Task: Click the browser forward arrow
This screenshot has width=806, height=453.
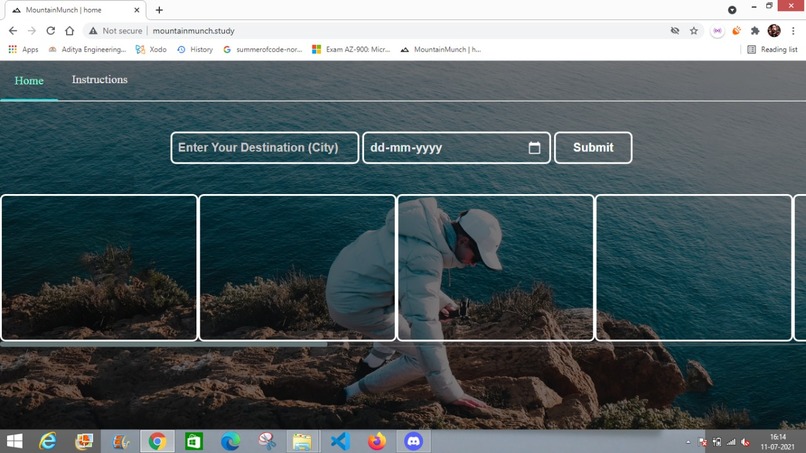Action: [x=31, y=31]
